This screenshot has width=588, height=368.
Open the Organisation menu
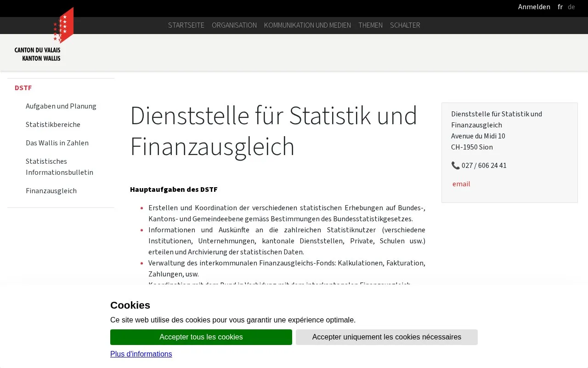pyautogui.click(x=234, y=25)
